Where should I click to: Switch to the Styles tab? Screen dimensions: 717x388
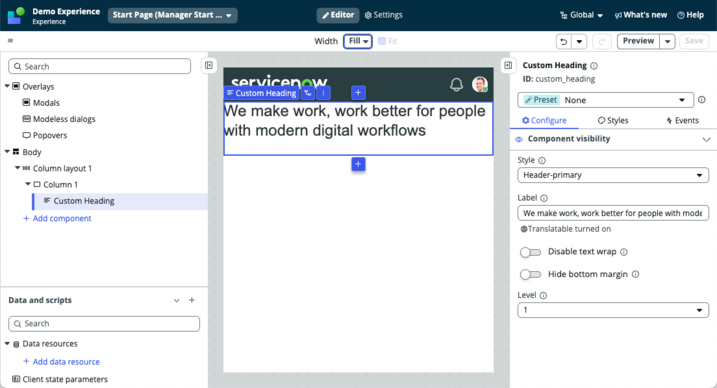tap(613, 120)
